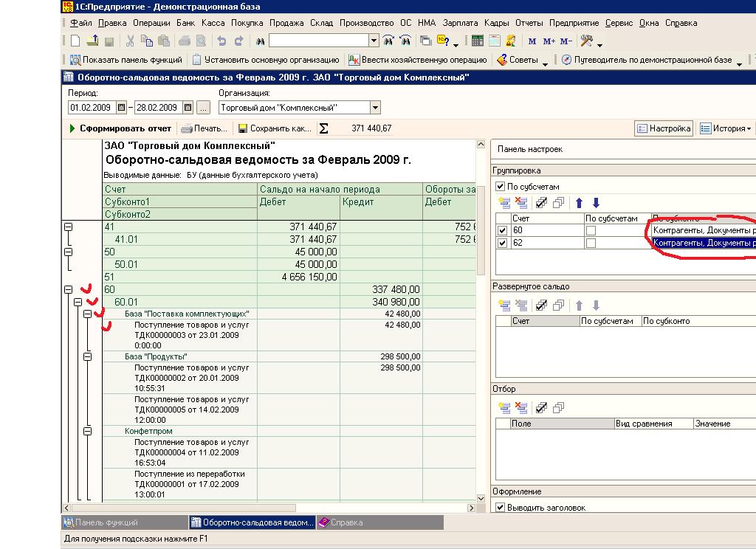The height and width of the screenshot is (549, 756).
Task: Click the 1C help question icon
Action: (x=443, y=41)
